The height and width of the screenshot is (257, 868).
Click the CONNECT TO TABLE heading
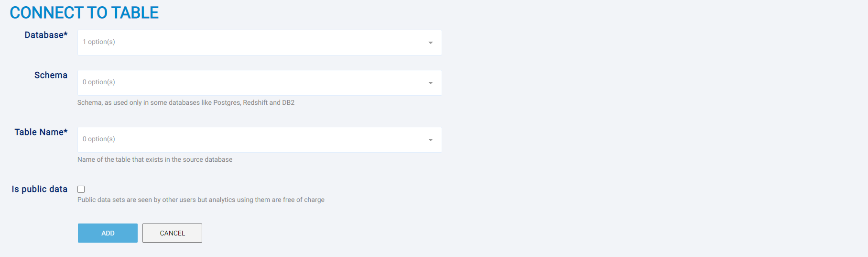(x=84, y=12)
